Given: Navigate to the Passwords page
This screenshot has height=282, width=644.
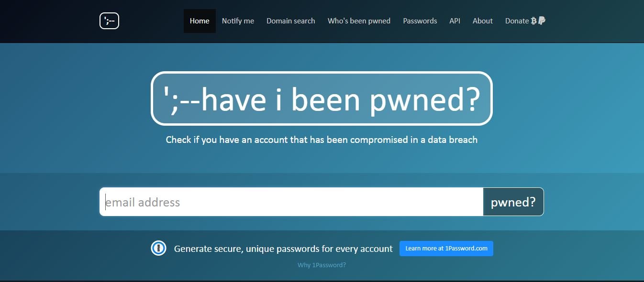Looking at the screenshot, I should [420, 21].
